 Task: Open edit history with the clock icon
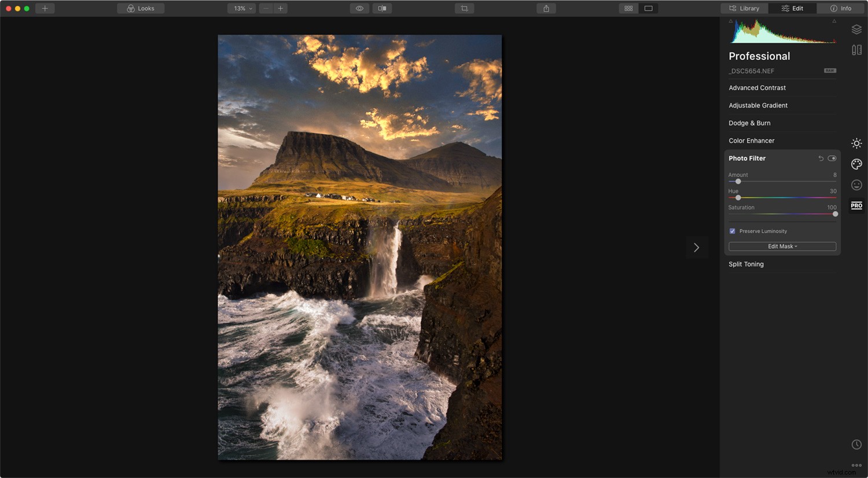click(856, 444)
